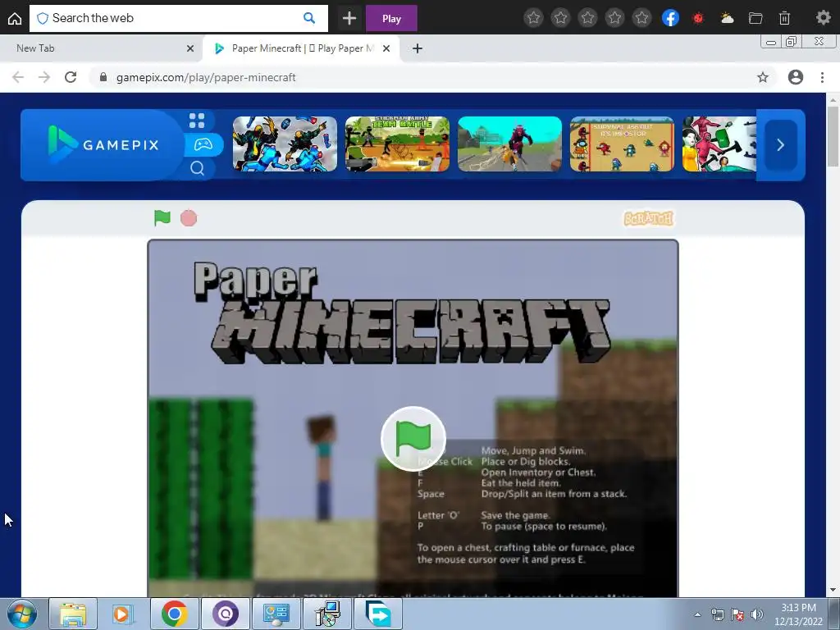Screen dimensions: 840x630
Task: Show hidden tray icons arrow
Action: (x=697, y=614)
